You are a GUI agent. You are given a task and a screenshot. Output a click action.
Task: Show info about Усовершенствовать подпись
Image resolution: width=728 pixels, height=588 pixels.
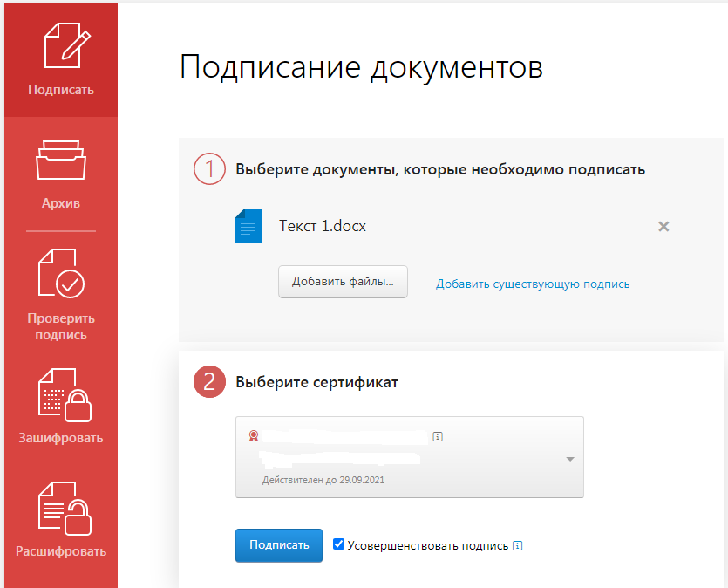tap(517, 546)
